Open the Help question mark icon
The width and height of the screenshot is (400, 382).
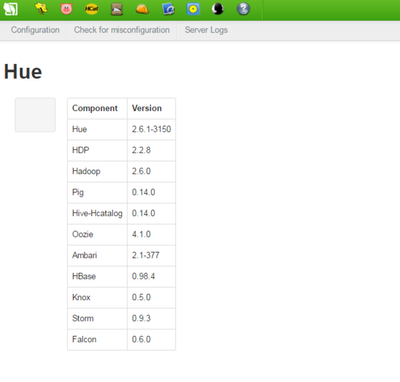[x=243, y=9]
